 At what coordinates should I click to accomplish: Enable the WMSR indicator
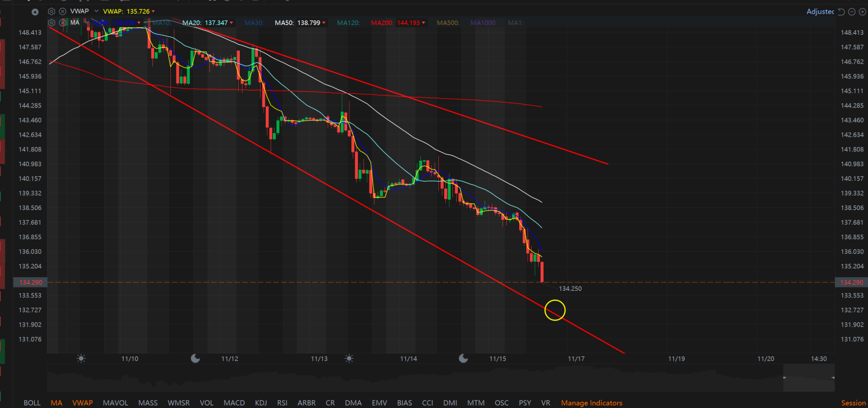point(178,403)
